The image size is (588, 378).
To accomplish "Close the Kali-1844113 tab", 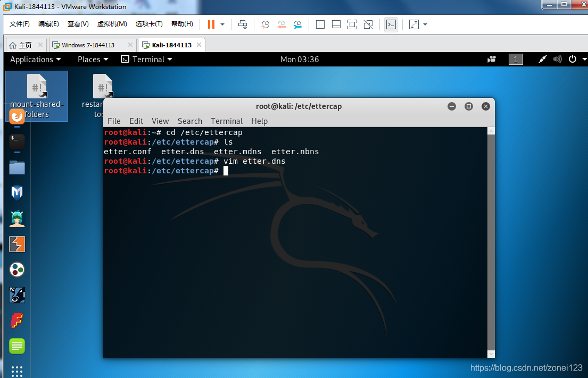I will tap(199, 45).
